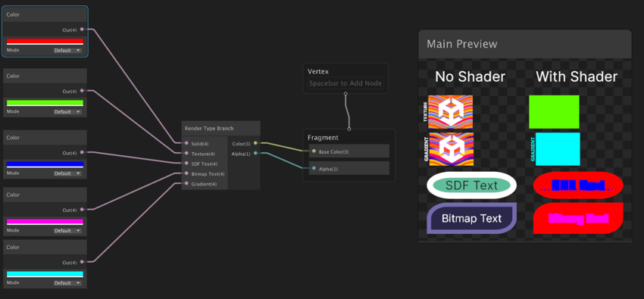Click the Out(4) port on the green Color node

coord(82,91)
